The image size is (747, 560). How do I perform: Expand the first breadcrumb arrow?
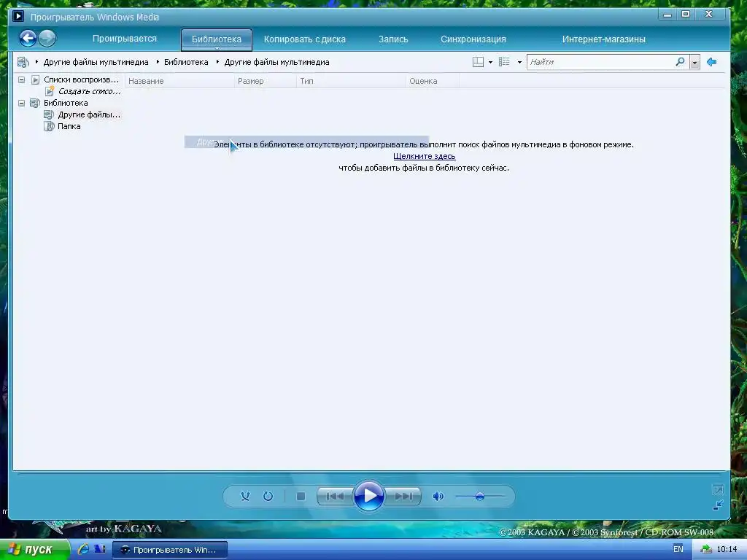click(36, 61)
